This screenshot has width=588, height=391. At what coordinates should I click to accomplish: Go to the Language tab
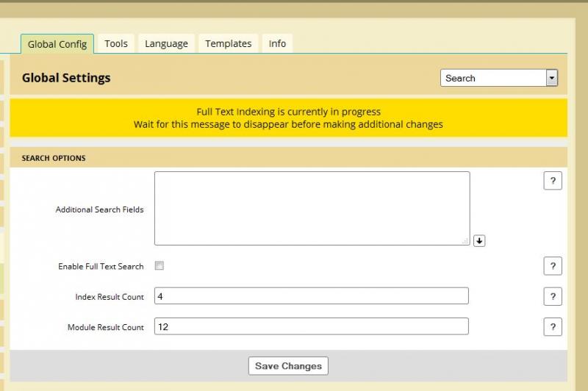[x=166, y=43]
